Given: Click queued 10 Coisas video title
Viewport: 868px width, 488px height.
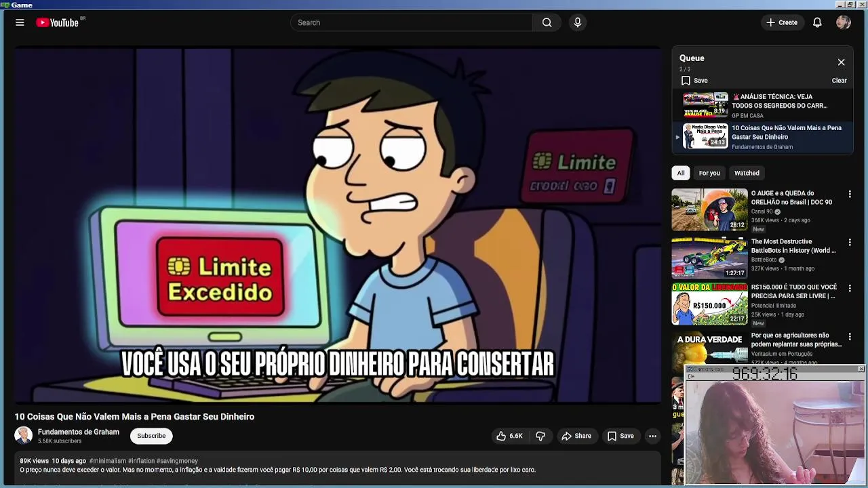Looking at the screenshot, I should (x=787, y=132).
